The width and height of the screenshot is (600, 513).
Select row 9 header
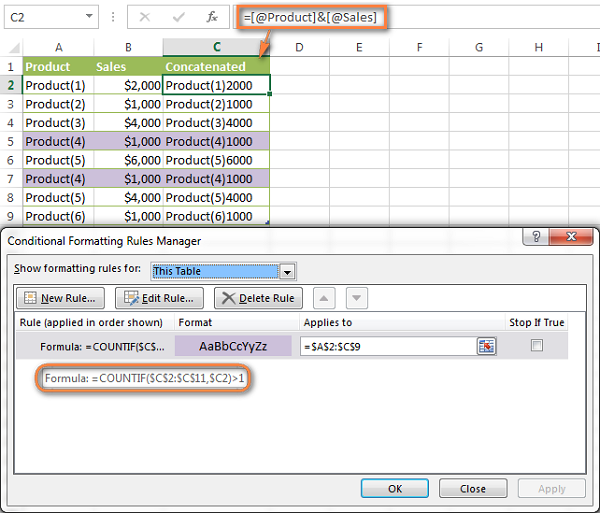tap(11, 216)
